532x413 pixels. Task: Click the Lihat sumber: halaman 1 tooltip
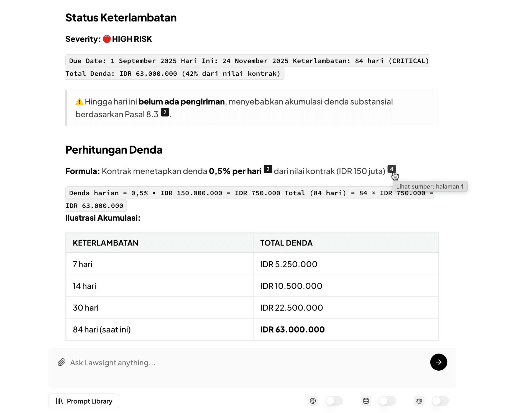tap(430, 187)
